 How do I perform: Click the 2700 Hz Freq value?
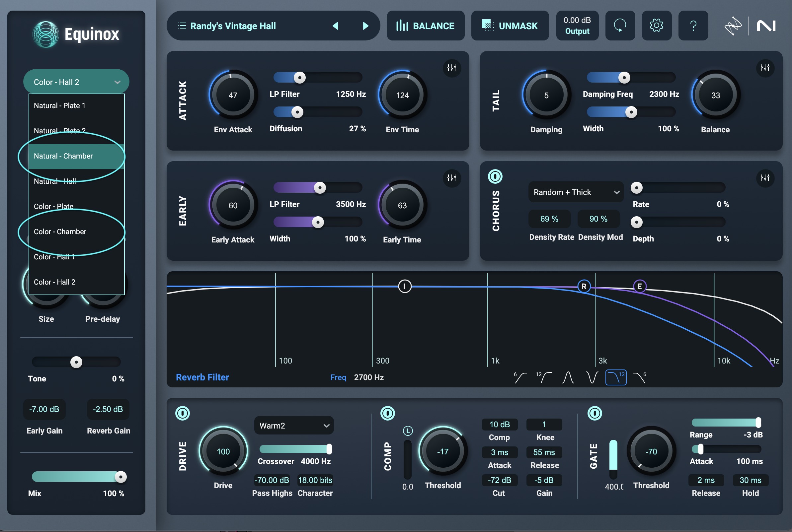[x=369, y=377]
